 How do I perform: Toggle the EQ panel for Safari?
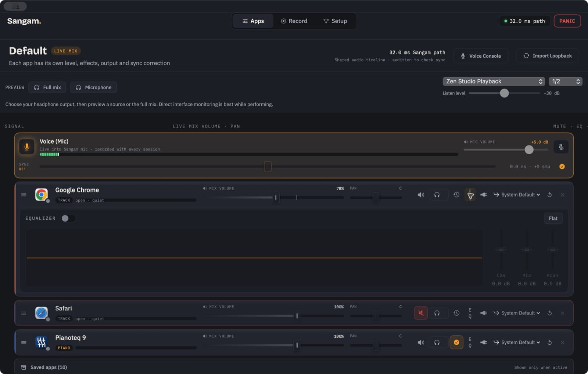[x=470, y=313]
